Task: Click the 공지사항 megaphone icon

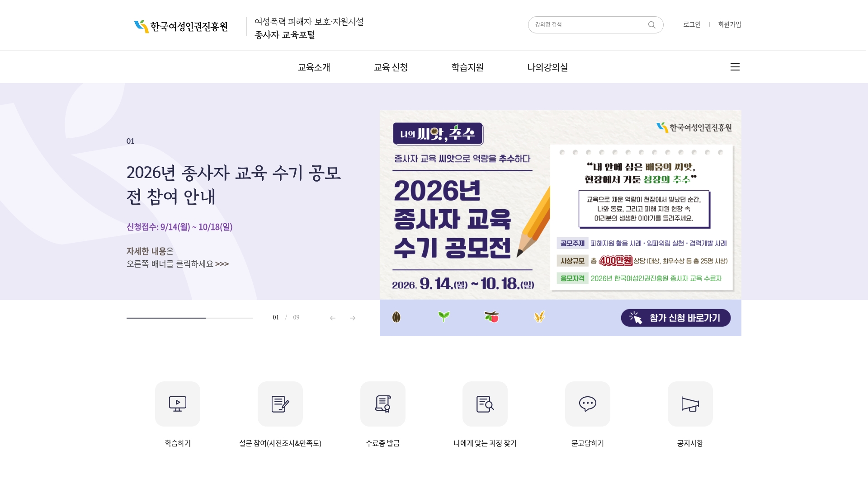Action: [x=690, y=404]
